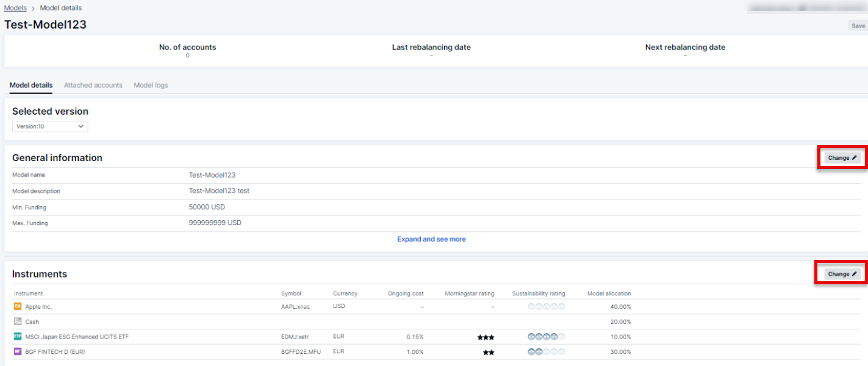Screen dimensions: 868x366
Task: Click the sustainability globes for MSCI Japan ETF
Action: point(546,337)
